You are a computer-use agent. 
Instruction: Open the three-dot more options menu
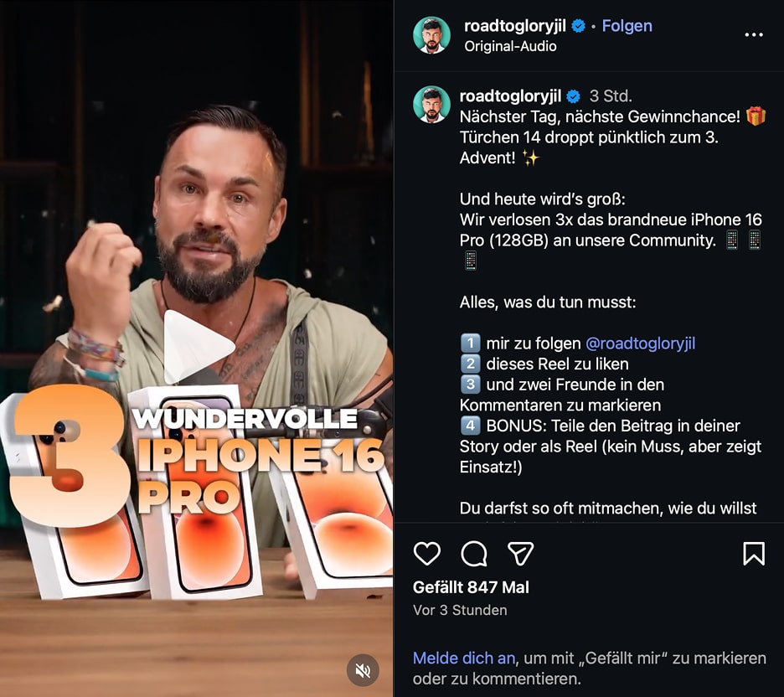click(x=754, y=34)
